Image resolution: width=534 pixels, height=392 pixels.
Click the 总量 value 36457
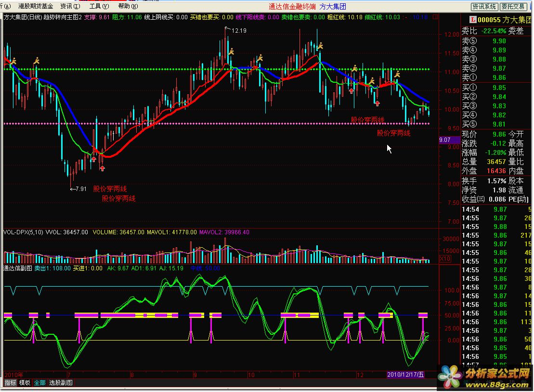(496, 162)
